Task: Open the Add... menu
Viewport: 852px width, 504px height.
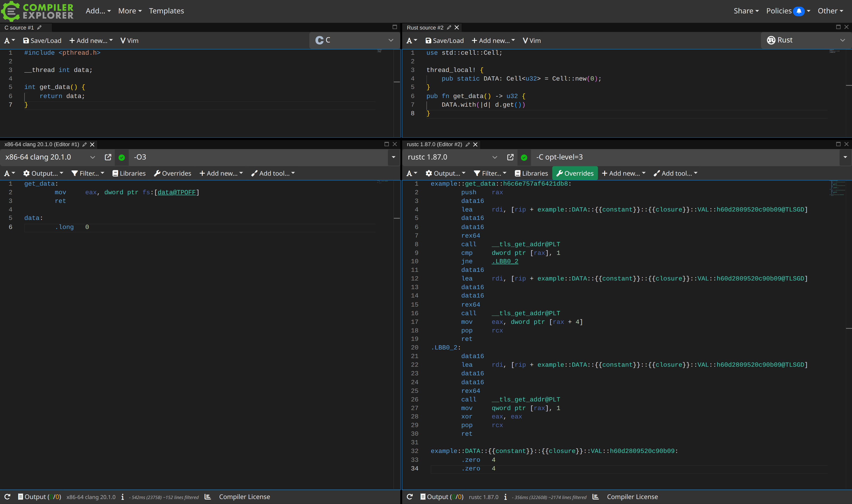Action: (98, 11)
